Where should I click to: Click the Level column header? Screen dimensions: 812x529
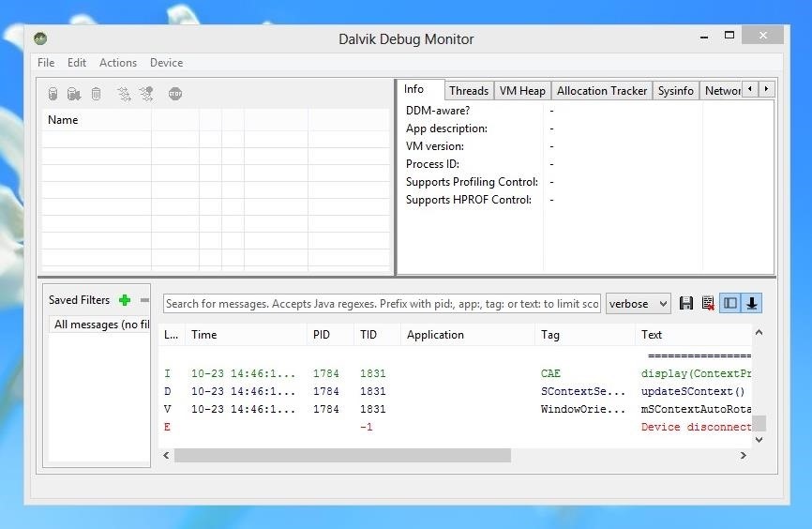coord(172,335)
